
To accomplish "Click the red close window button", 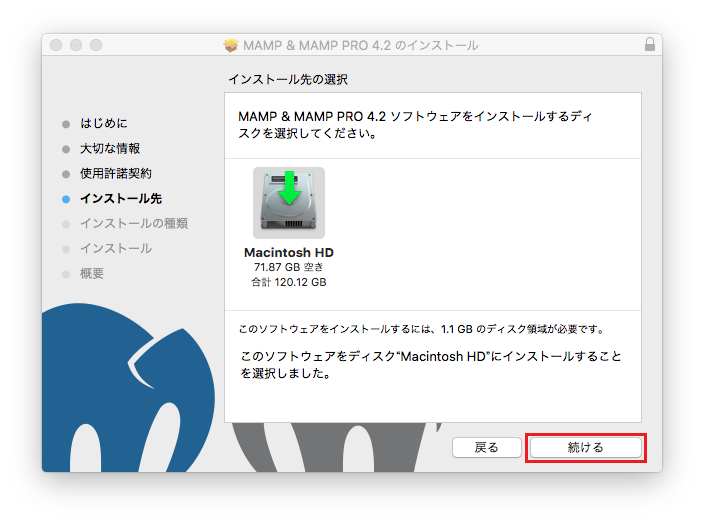I will point(56,45).
